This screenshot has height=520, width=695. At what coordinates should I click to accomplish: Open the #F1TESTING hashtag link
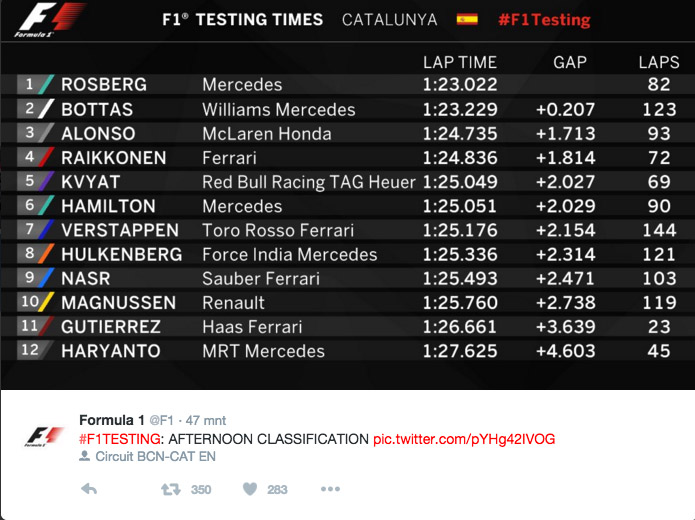[x=120, y=439]
